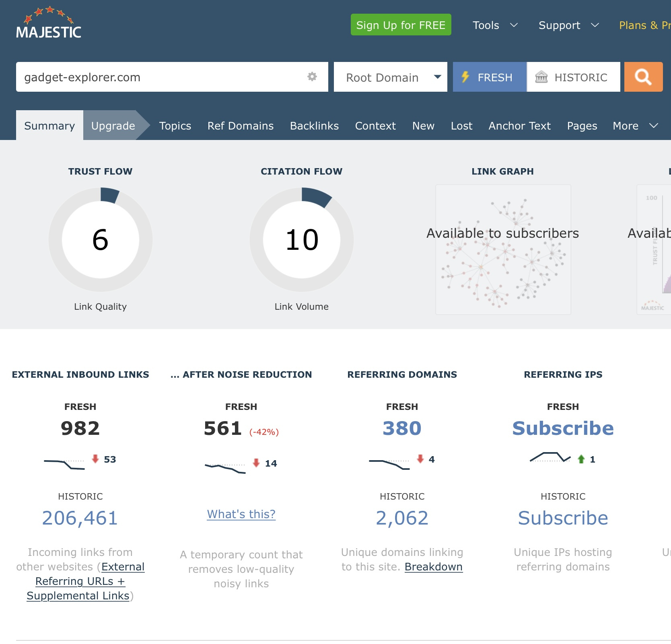The width and height of the screenshot is (671, 644).
Task: Open the Lost tab
Action: coord(461,126)
